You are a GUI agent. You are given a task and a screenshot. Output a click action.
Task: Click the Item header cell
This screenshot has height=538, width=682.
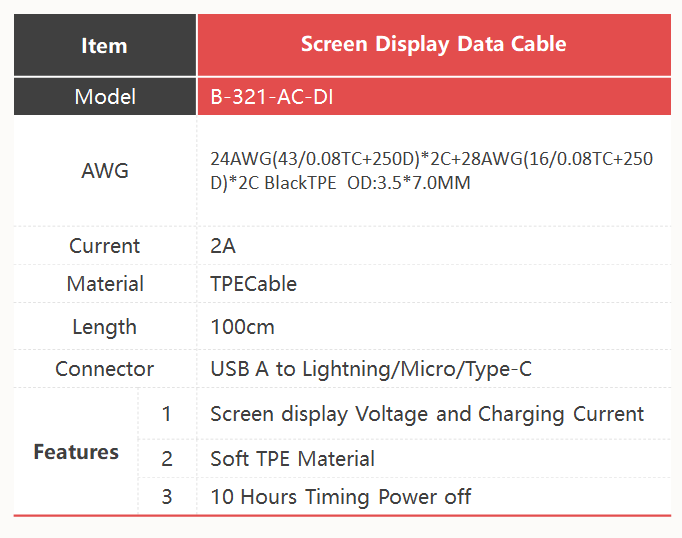(105, 45)
